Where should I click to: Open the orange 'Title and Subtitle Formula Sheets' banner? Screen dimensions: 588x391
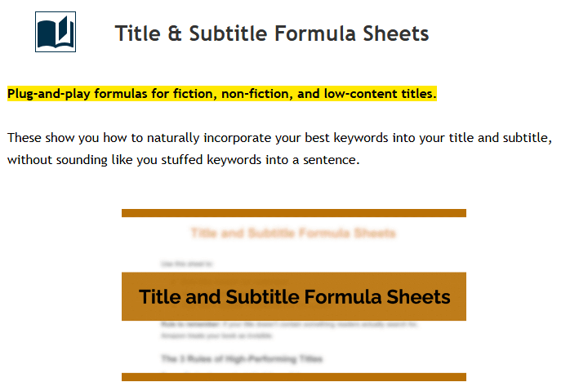294,296
